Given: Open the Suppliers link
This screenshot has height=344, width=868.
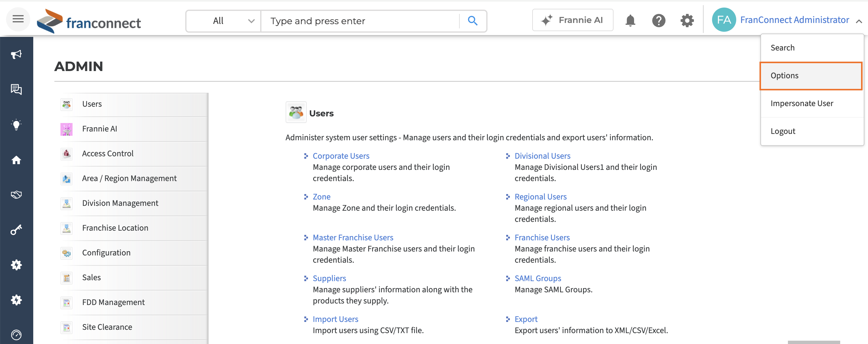Looking at the screenshot, I should coord(329,278).
